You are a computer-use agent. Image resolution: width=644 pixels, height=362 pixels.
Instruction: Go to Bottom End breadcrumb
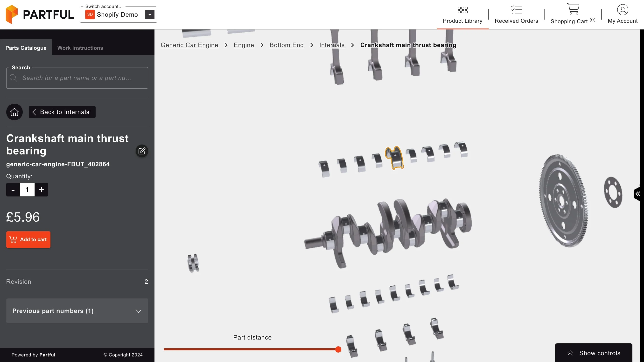click(x=287, y=45)
